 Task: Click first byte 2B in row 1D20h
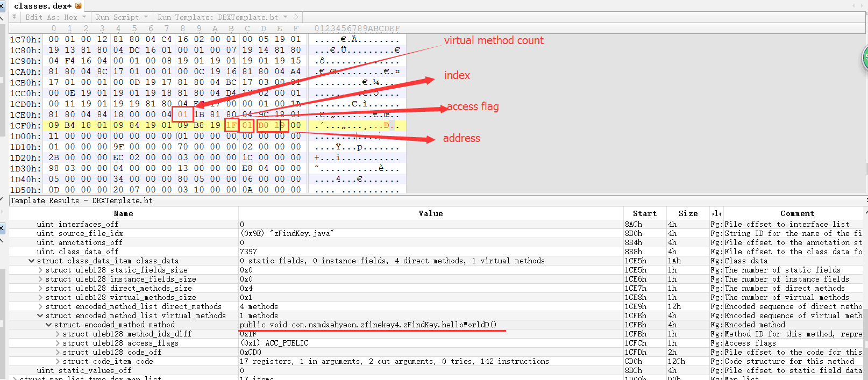click(54, 157)
